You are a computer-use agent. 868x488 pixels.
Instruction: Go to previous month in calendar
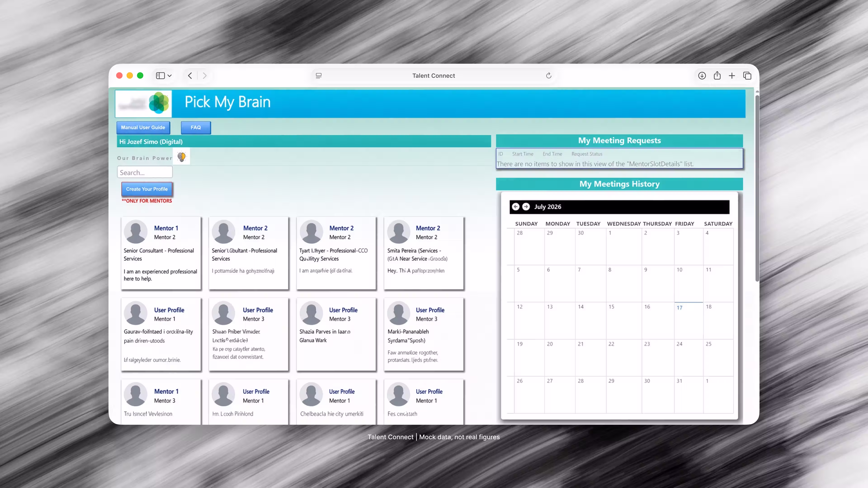[x=516, y=206]
